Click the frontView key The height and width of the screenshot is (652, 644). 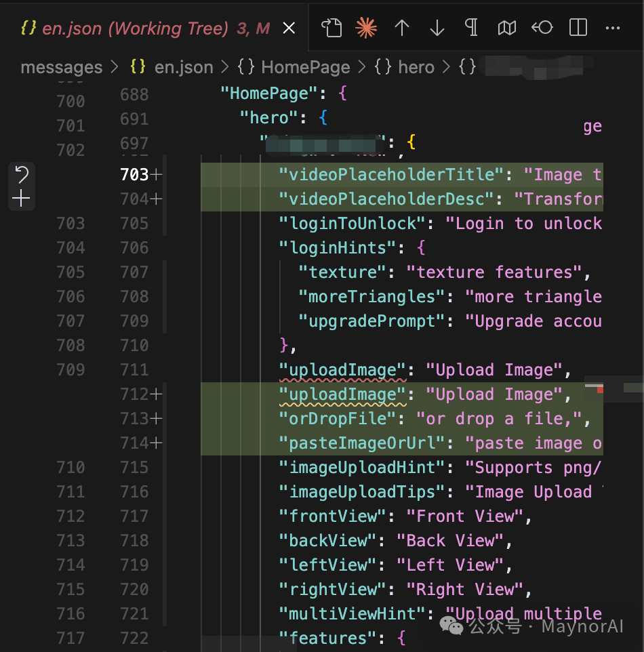[332, 516]
